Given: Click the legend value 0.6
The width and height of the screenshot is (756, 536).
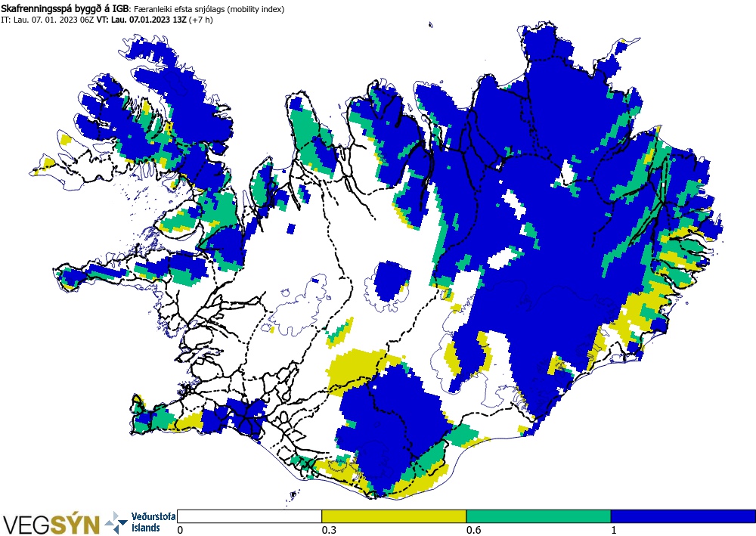Looking at the screenshot, I should point(473,530).
